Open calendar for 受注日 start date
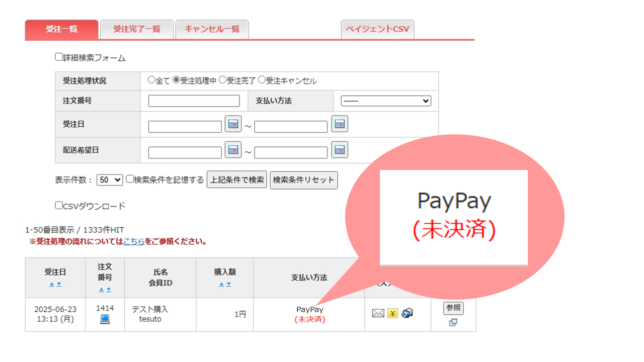This screenshot has height=362, width=644. 233,124
